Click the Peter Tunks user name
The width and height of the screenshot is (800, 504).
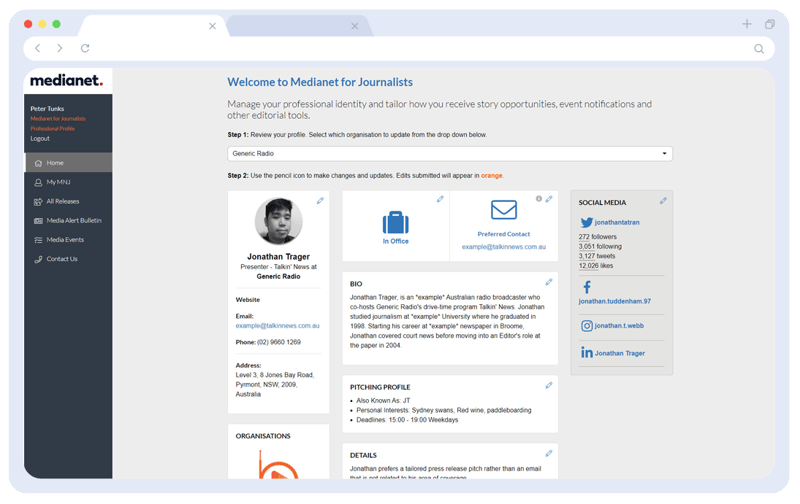[x=47, y=109]
